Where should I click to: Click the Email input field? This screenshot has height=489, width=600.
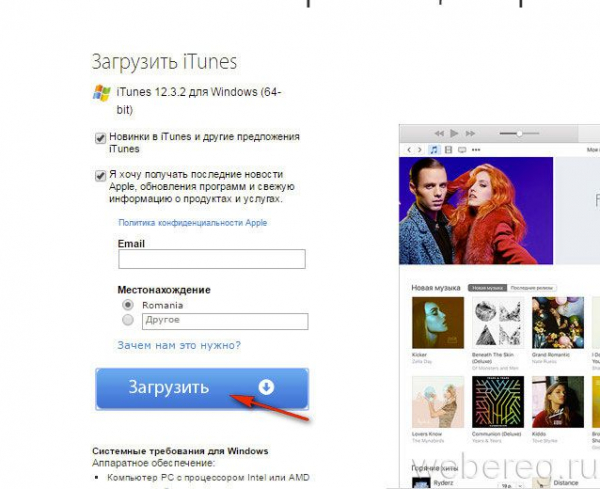[212, 259]
